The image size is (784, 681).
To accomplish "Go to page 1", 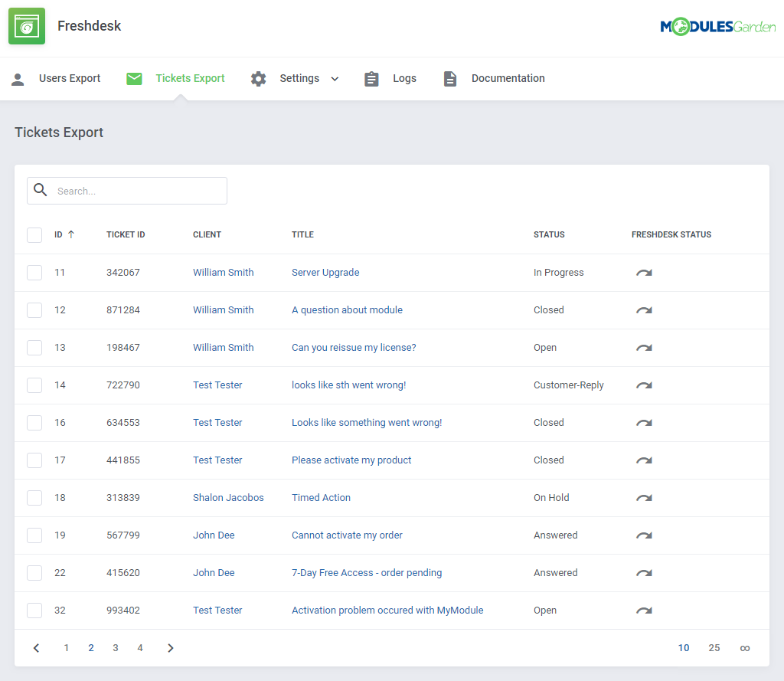I will 66,648.
